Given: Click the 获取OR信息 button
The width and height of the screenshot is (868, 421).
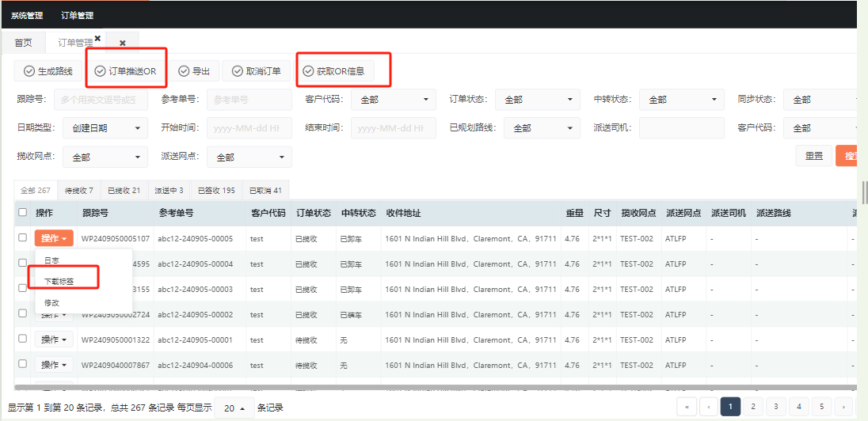Looking at the screenshot, I should click(x=333, y=70).
